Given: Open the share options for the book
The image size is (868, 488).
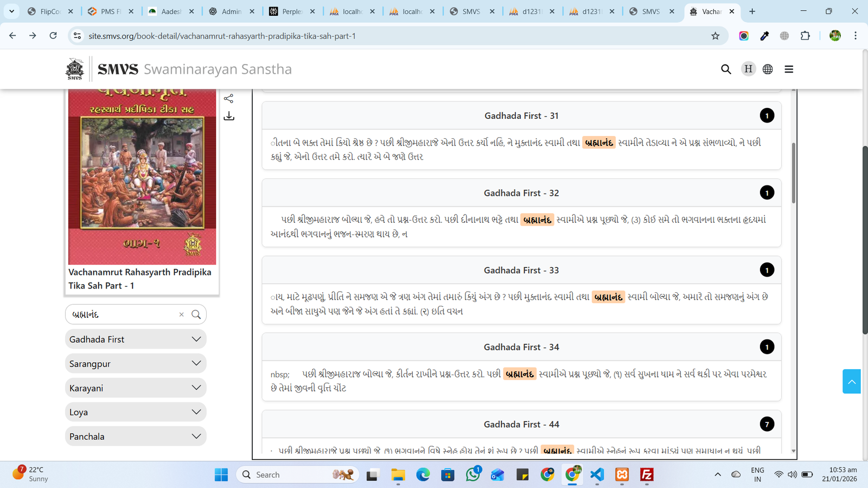Looking at the screenshot, I should [229, 98].
